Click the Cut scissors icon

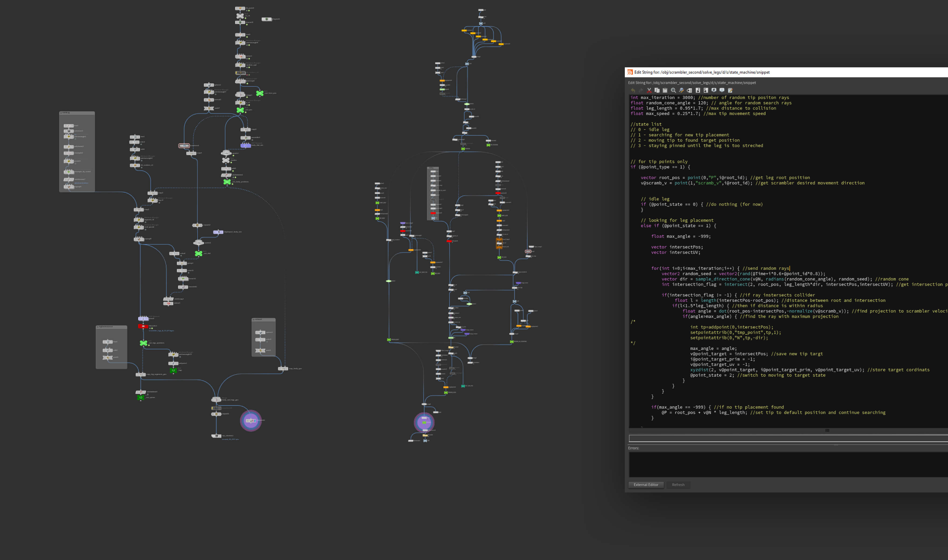tap(649, 90)
